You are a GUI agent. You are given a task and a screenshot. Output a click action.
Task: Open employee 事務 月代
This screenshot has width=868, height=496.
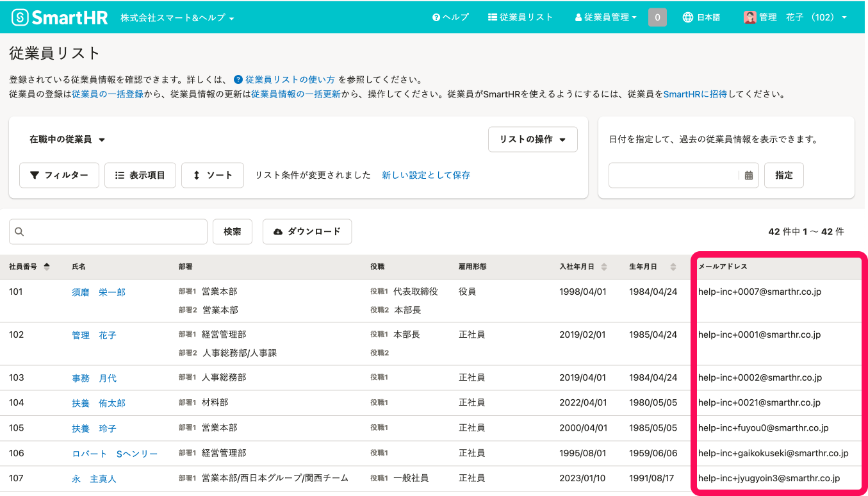click(x=94, y=378)
